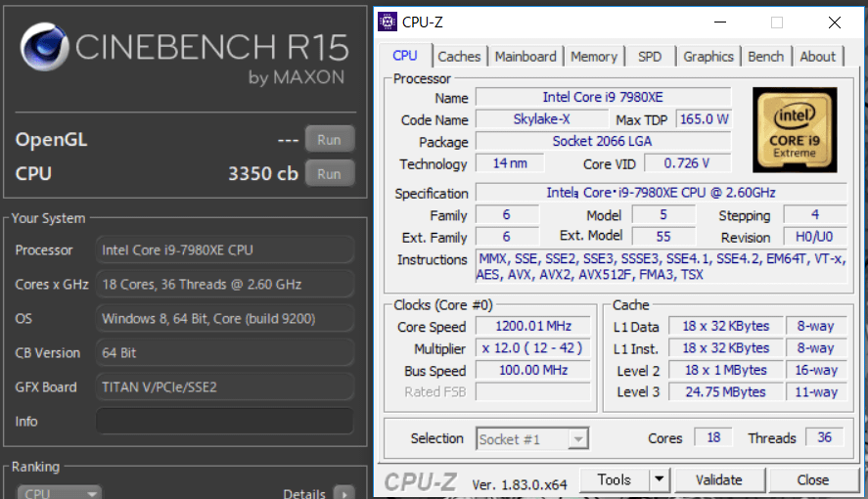Click the Close button in CPU-Z

click(x=812, y=479)
